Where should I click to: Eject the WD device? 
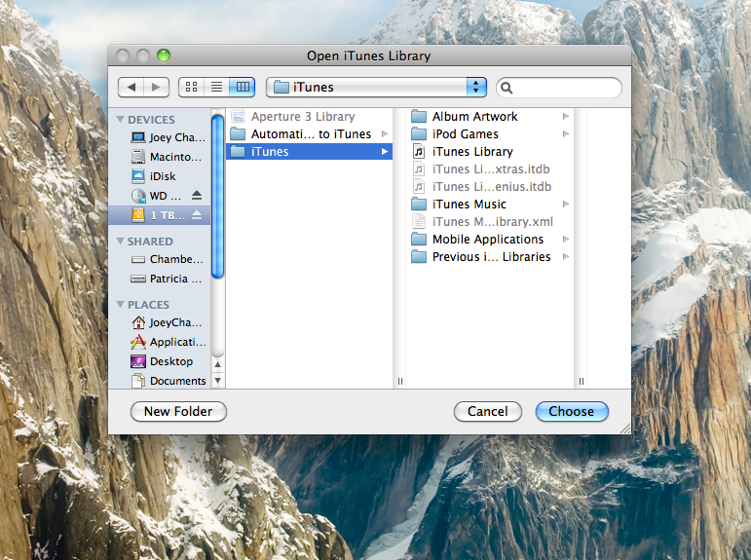click(197, 196)
